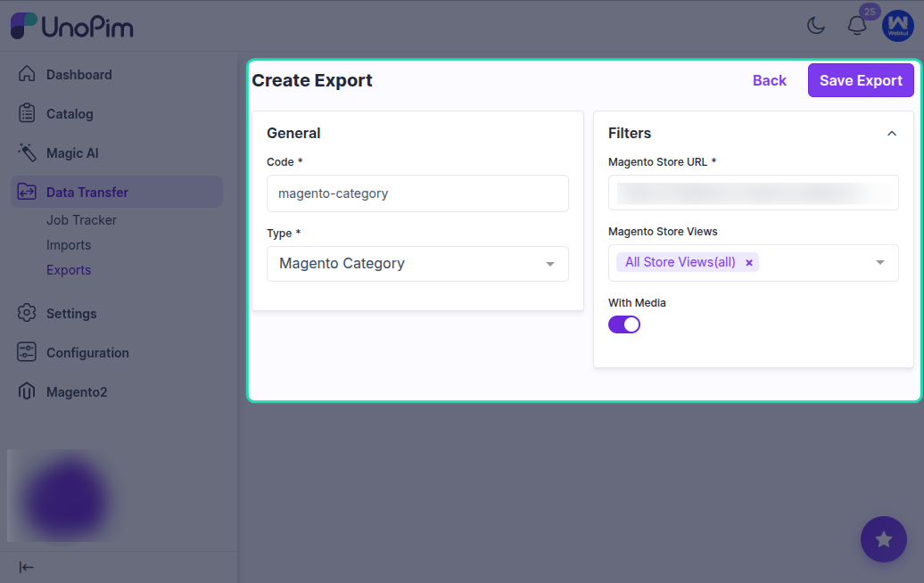Collapse the Filters section chevron

pyautogui.click(x=892, y=134)
